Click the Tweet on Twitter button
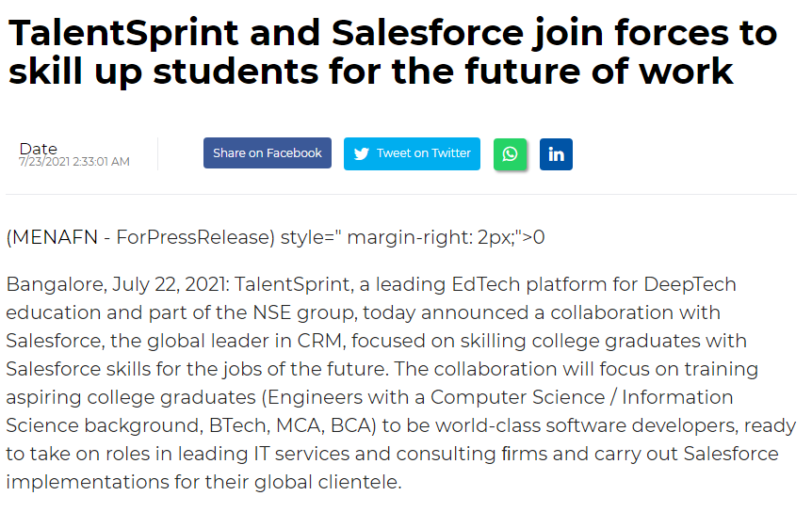 point(412,153)
